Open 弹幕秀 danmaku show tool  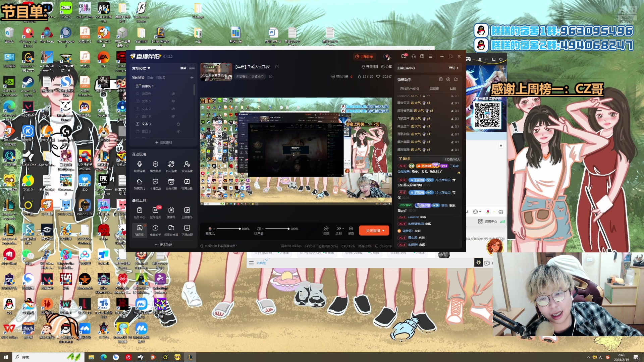[x=140, y=230]
